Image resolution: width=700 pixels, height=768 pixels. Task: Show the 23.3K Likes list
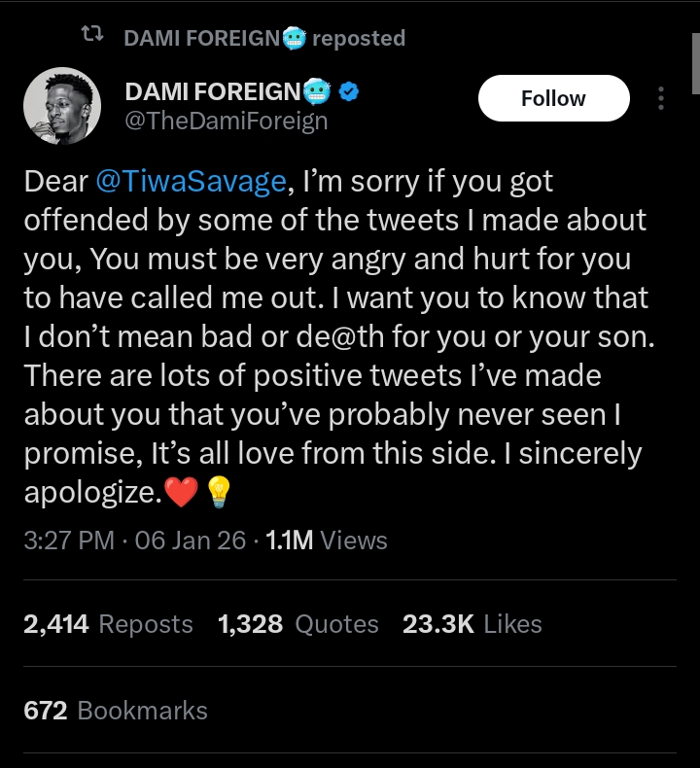(472, 624)
